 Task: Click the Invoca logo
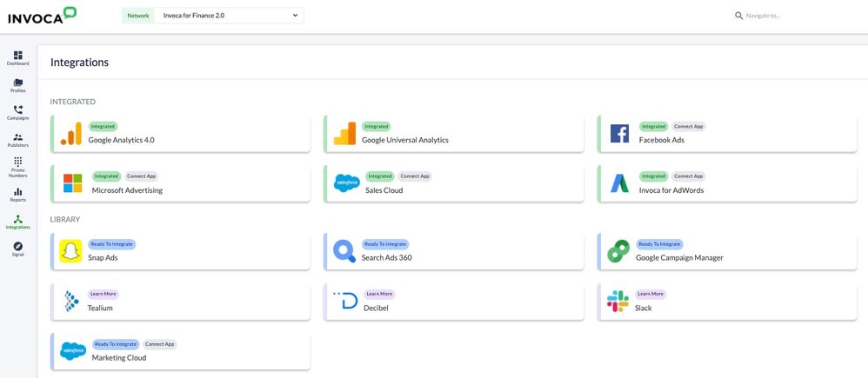point(43,16)
